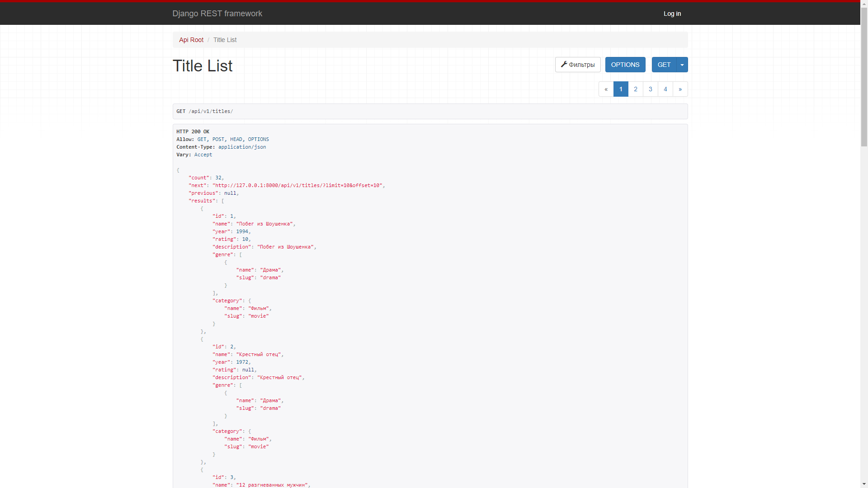Click the "rating": 10 line

point(231,239)
